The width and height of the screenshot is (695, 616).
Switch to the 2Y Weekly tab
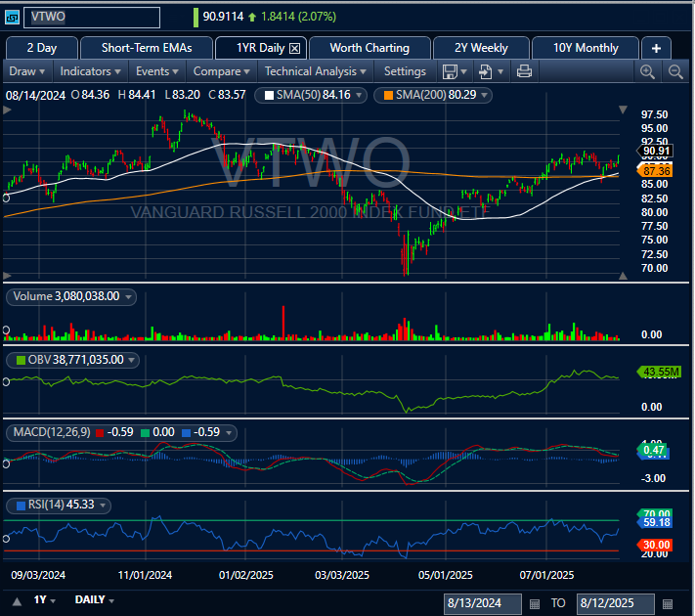pyautogui.click(x=481, y=48)
